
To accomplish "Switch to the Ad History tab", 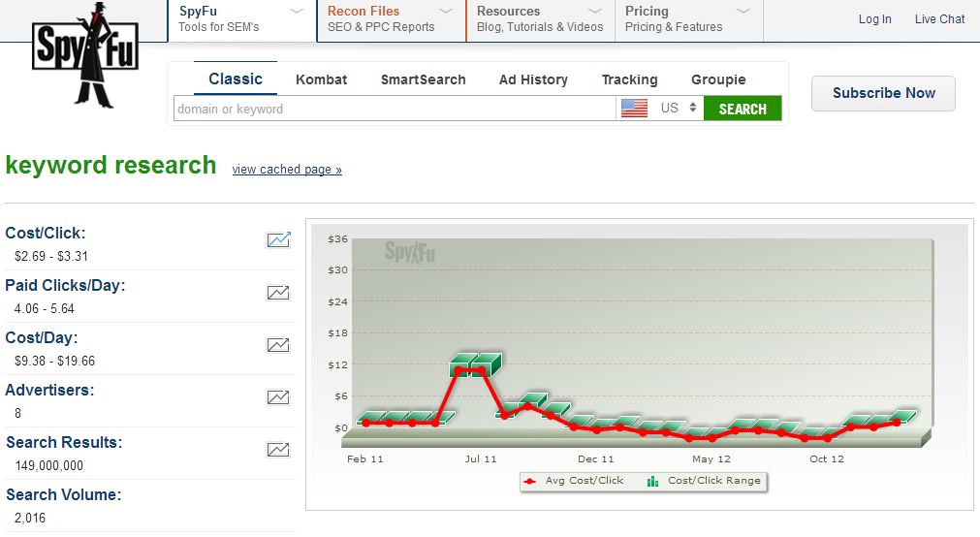I will [533, 79].
